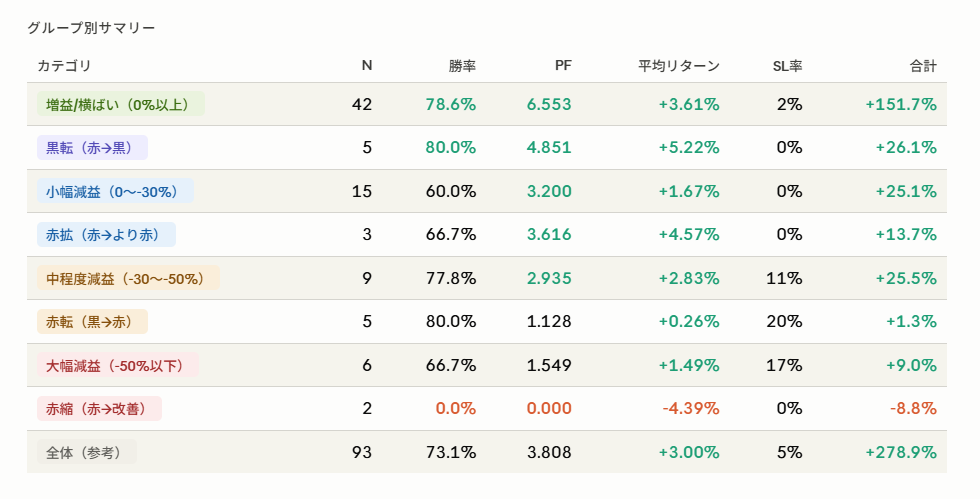Click the 小幅減益（0〜-30%） category tag
Image resolution: width=980 pixels, height=499 pixels.
(115, 191)
